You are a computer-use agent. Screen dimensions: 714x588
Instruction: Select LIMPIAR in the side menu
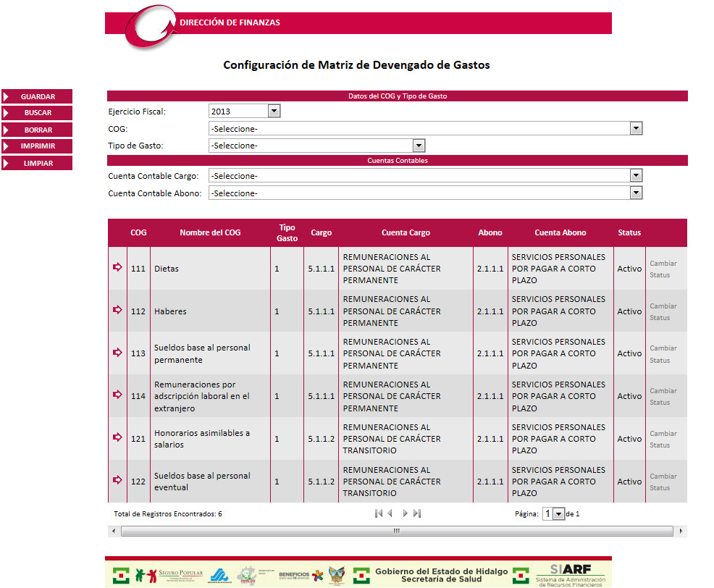(38, 164)
